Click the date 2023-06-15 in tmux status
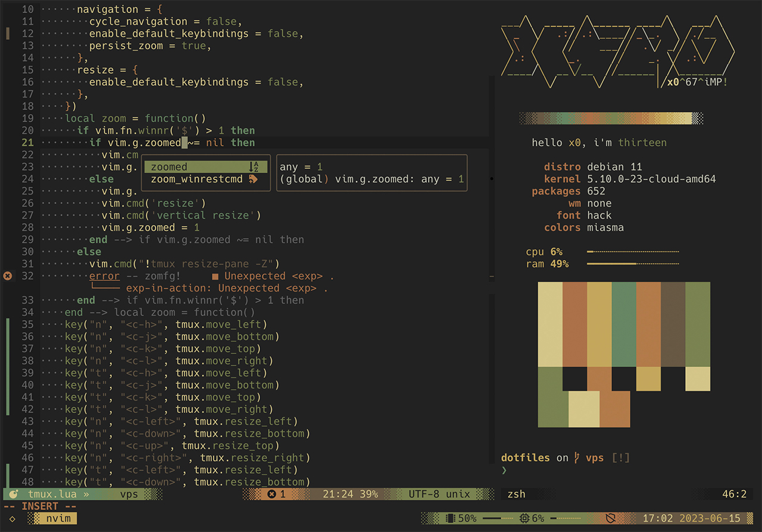Viewport: 762px width, 532px height. tap(710, 518)
